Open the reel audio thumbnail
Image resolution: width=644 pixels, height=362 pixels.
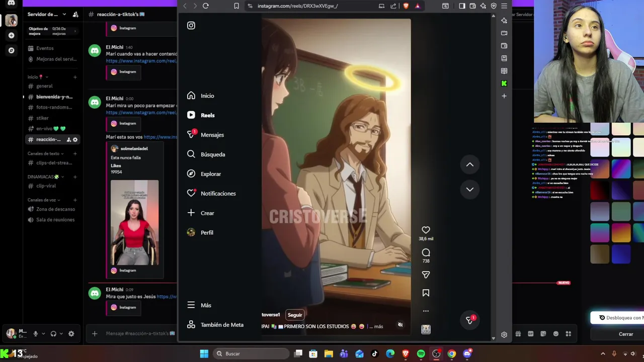(426, 329)
